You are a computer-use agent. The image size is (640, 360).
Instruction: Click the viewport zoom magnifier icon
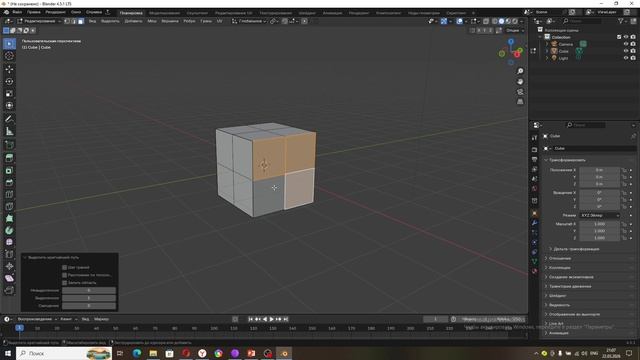point(520,71)
